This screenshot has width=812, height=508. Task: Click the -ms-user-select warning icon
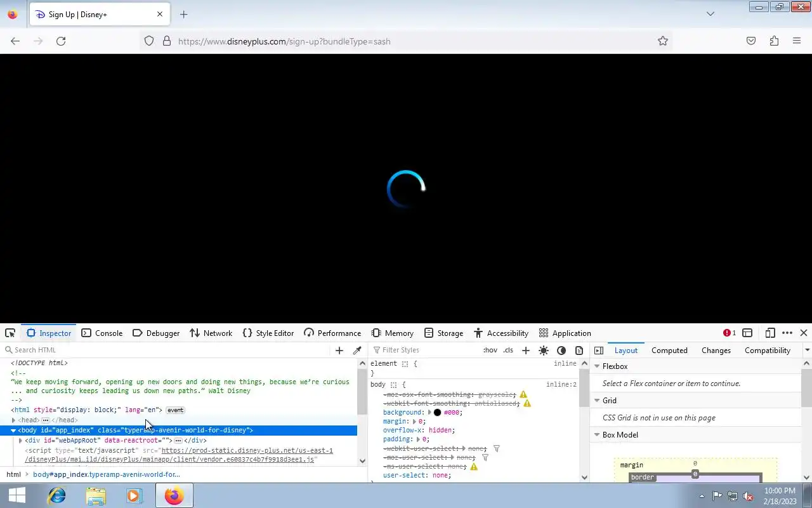[474, 466]
